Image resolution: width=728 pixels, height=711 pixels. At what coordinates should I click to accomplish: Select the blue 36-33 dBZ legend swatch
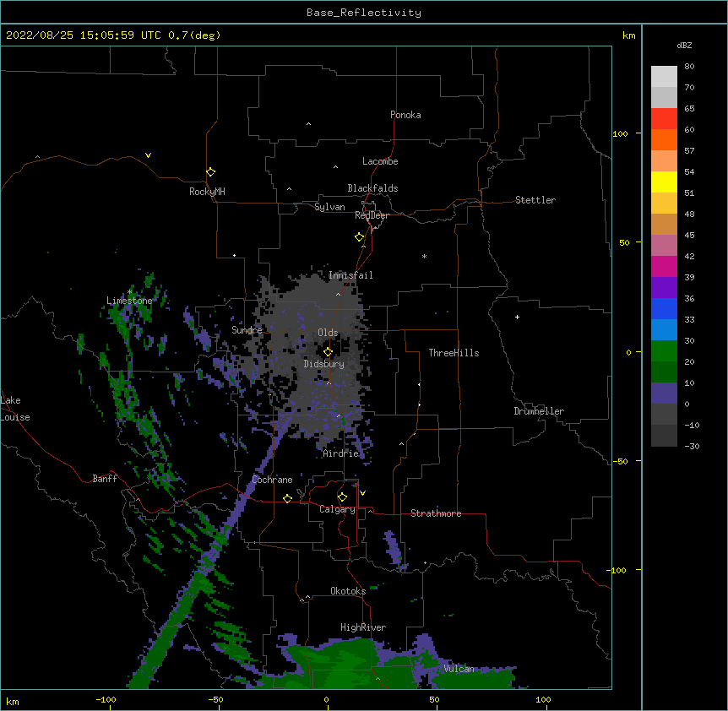[664, 308]
